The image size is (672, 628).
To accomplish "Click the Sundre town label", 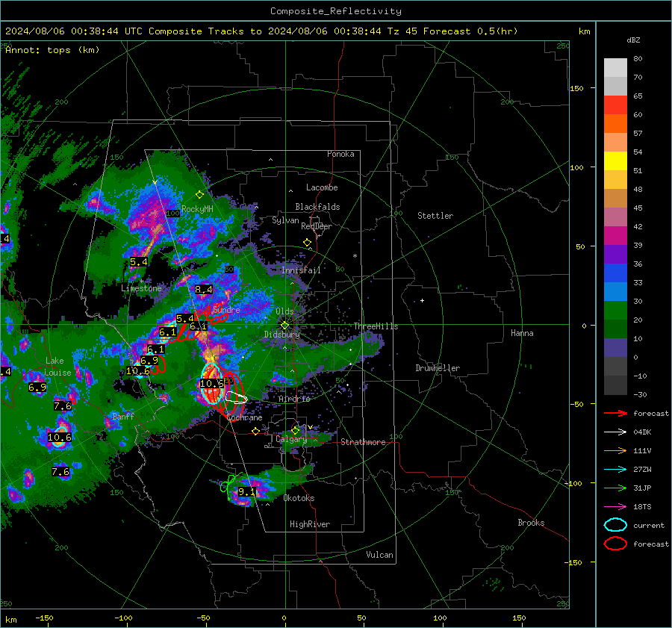I will (x=226, y=309).
